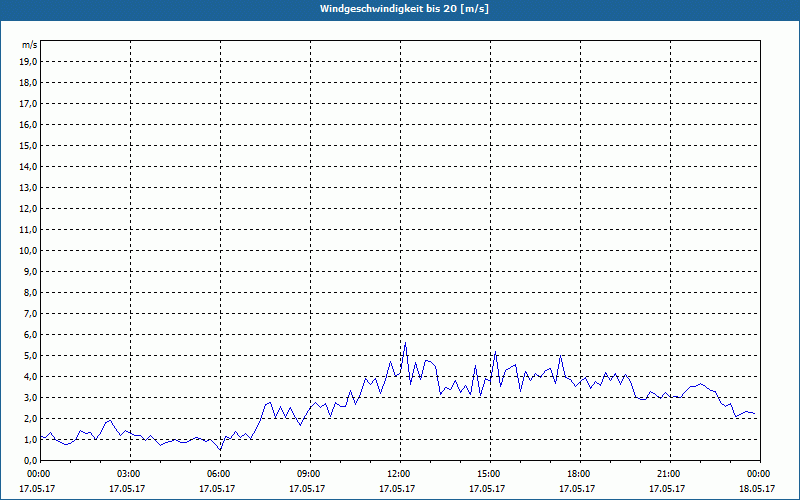The height and width of the screenshot is (500, 800).
Task: Click the 03:00 time axis label
Action: [x=129, y=474]
